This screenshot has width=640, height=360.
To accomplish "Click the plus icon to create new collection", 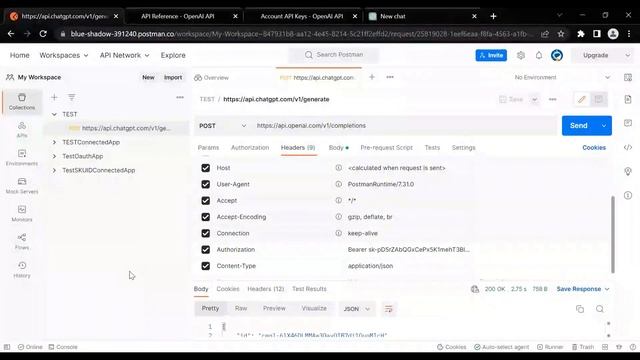I will click(54, 97).
